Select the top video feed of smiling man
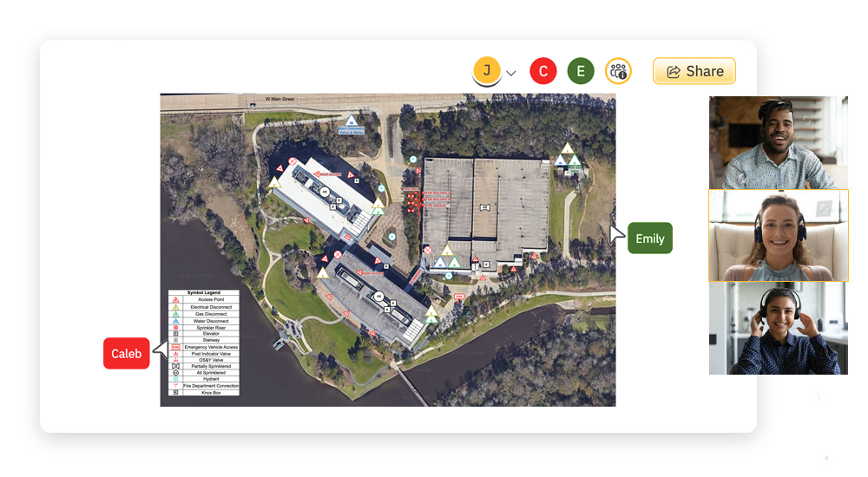 coord(778,142)
